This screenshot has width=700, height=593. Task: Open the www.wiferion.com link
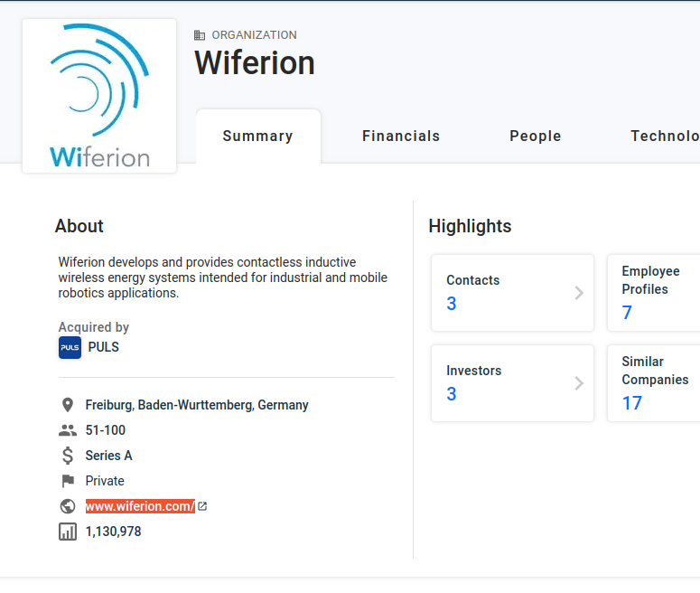(140, 506)
